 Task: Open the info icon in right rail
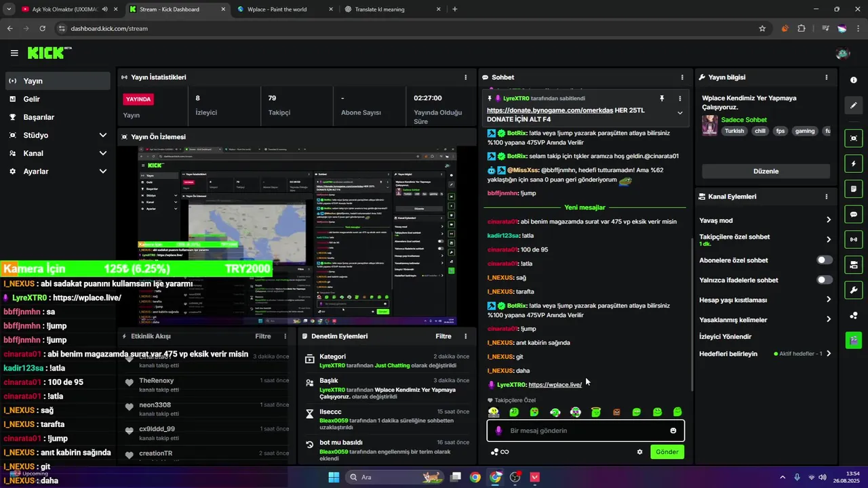click(853, 80)
